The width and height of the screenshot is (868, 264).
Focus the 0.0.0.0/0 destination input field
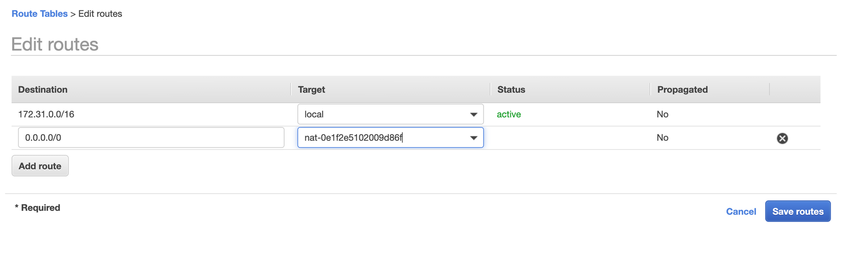pos(151,138)
